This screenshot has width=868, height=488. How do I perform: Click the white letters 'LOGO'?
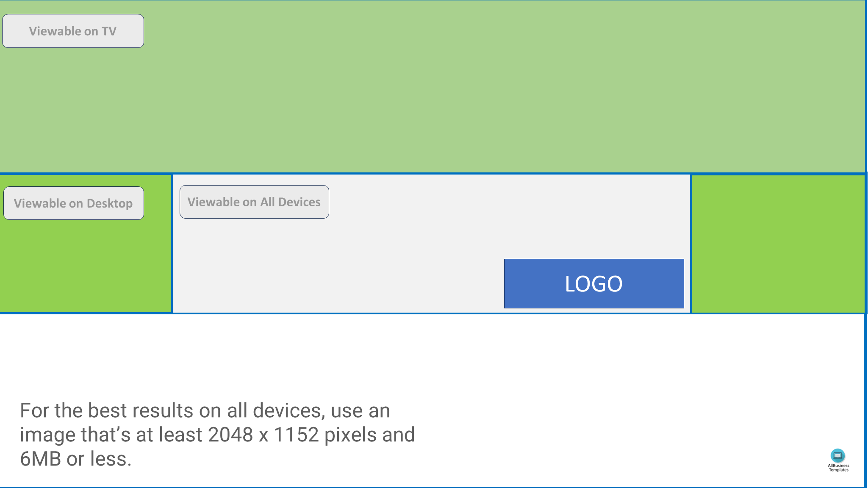[x=594, y=284]
